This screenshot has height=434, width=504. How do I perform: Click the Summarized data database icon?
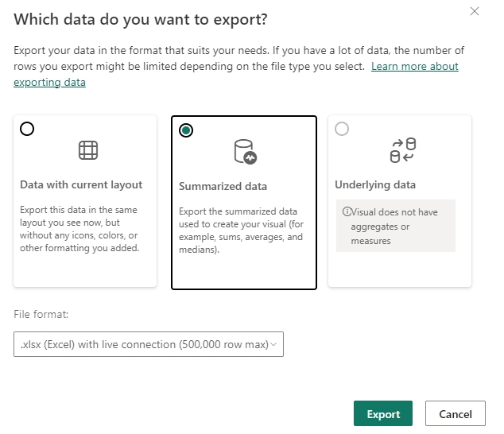point(244,151)
